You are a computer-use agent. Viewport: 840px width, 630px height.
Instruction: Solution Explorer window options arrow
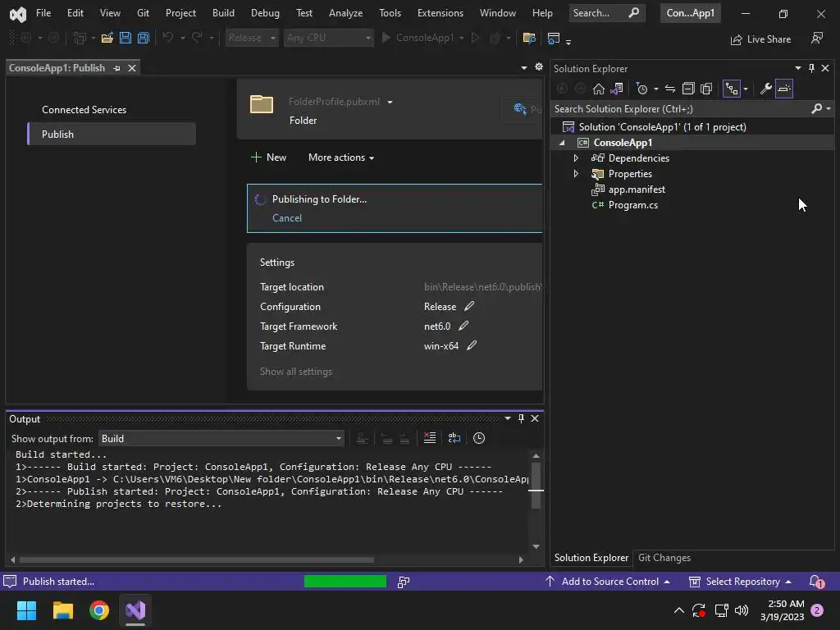tap(797, 68)
